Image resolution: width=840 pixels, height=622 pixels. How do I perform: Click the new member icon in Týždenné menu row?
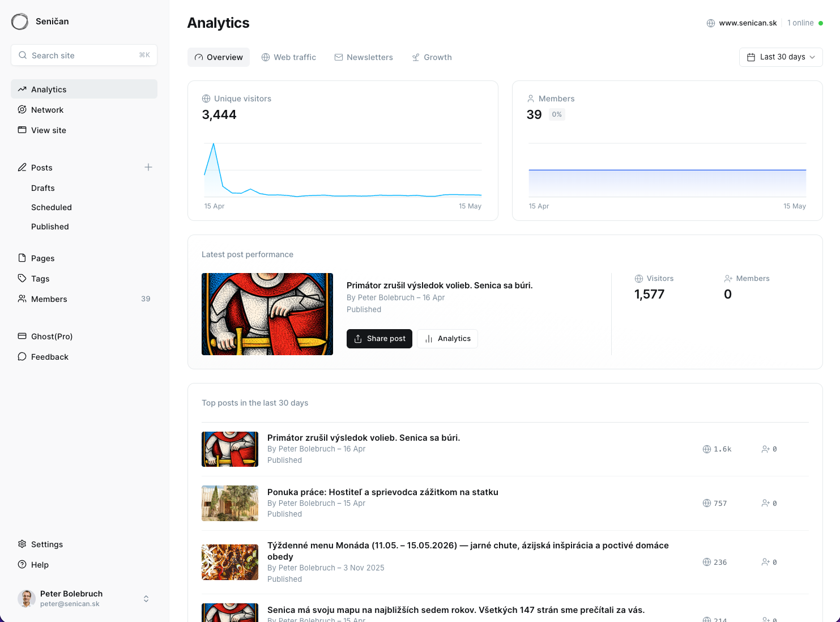766,562
